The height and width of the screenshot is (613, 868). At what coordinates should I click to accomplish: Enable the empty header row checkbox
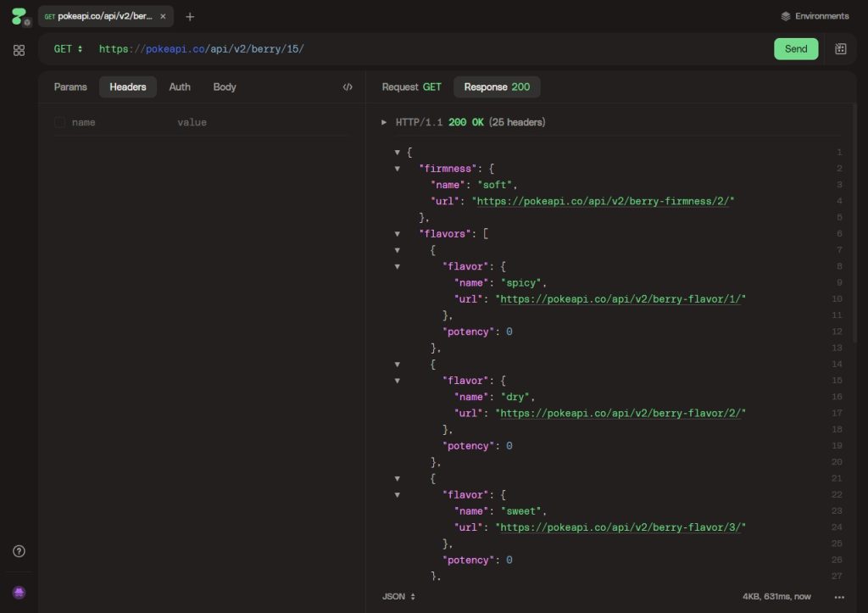coord(60,122)
